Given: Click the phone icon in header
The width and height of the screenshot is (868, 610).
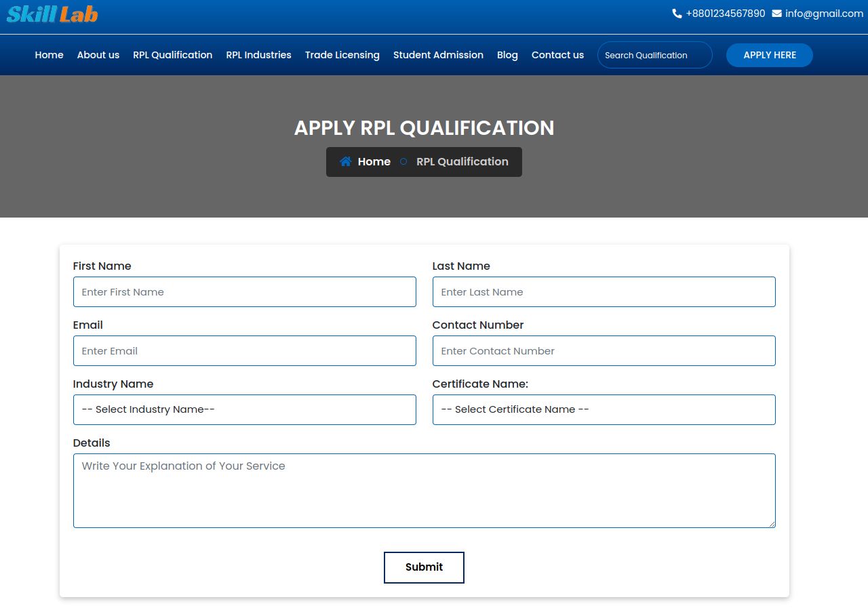Looking at the screenshot, I should pyautogui.click(x=677, y=14).
